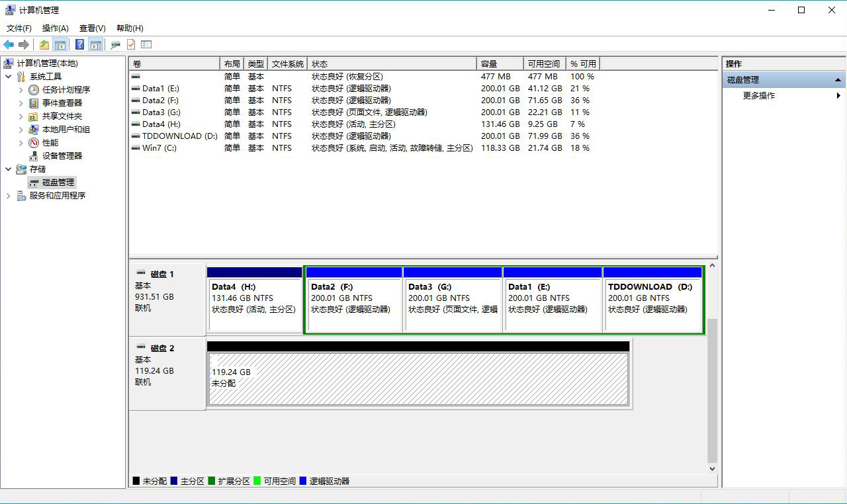The height and width of the screenshot is (504, 847).
Task: Toggle the Show/Hide Console Tree icon
Action: (x=60, y=44)
